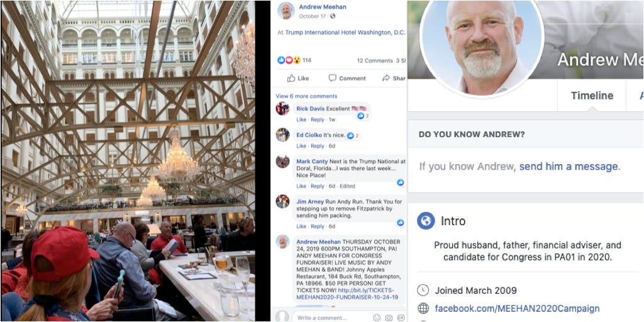644x322 pixels.
Task: Like Ed Ciolko's comment
Action: click(301, 146)
